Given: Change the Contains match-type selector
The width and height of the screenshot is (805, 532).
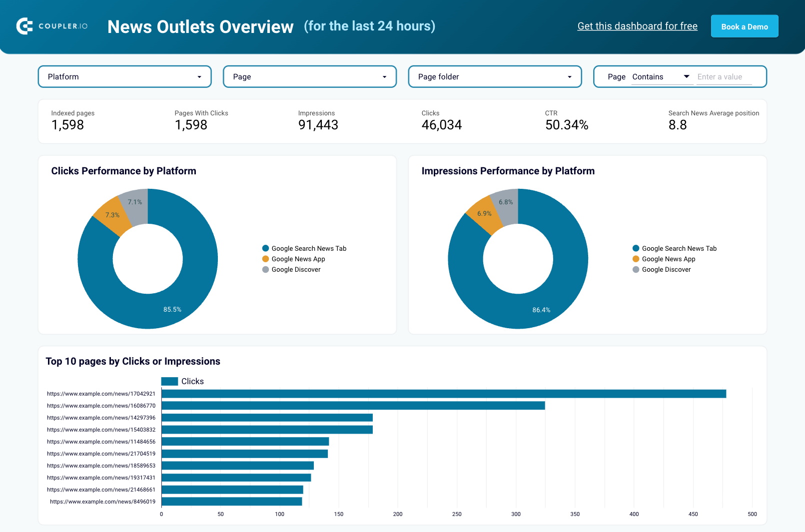Looking at the screenshot, I should pyautogui.click(x=661, y=77).
